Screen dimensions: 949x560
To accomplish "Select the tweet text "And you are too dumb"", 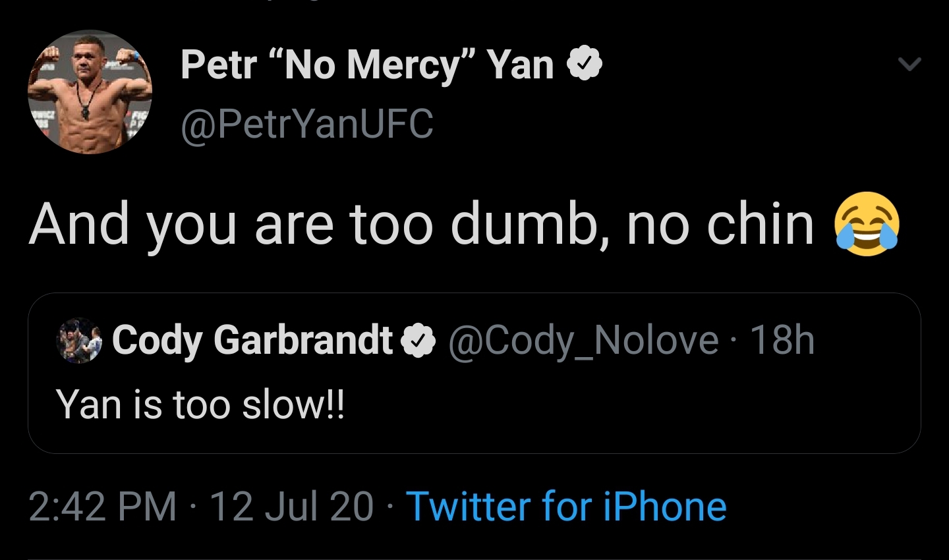I will 312,225.
